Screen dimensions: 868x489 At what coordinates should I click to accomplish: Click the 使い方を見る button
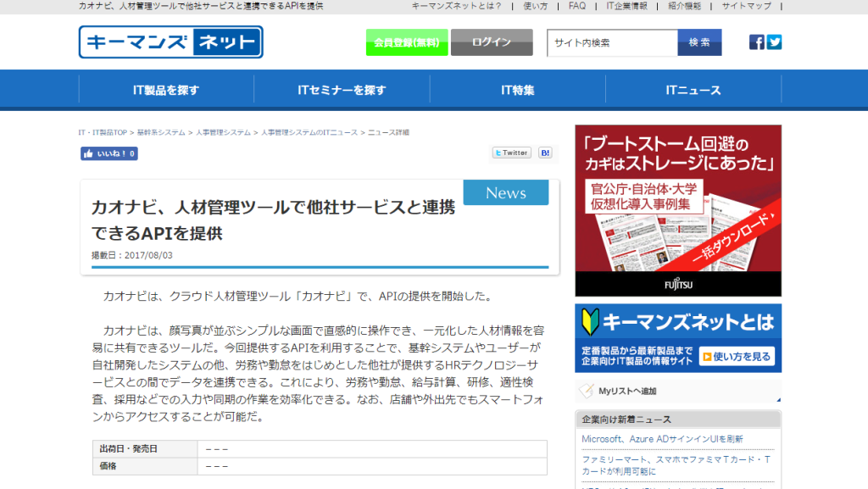point(737,357)
